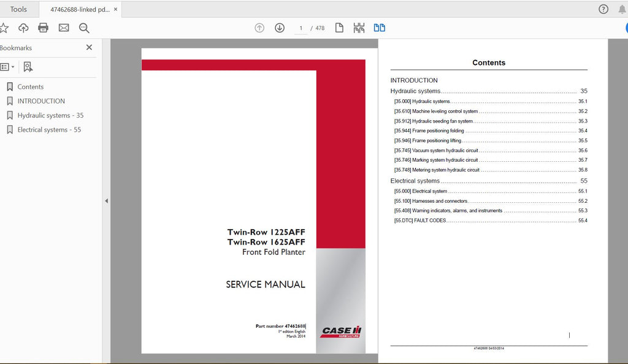
Task: Click the fit page scrolling icon
Action: coord(359,28)
